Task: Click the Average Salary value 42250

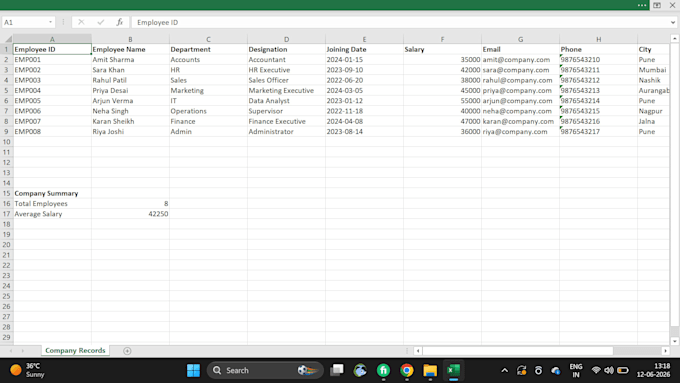Action: [130, 214]
